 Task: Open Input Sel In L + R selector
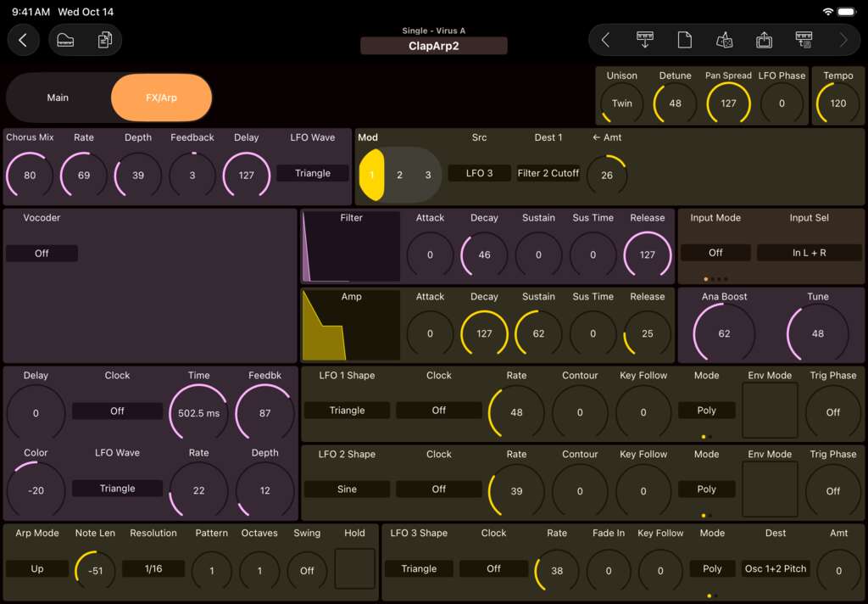point(809,253)
